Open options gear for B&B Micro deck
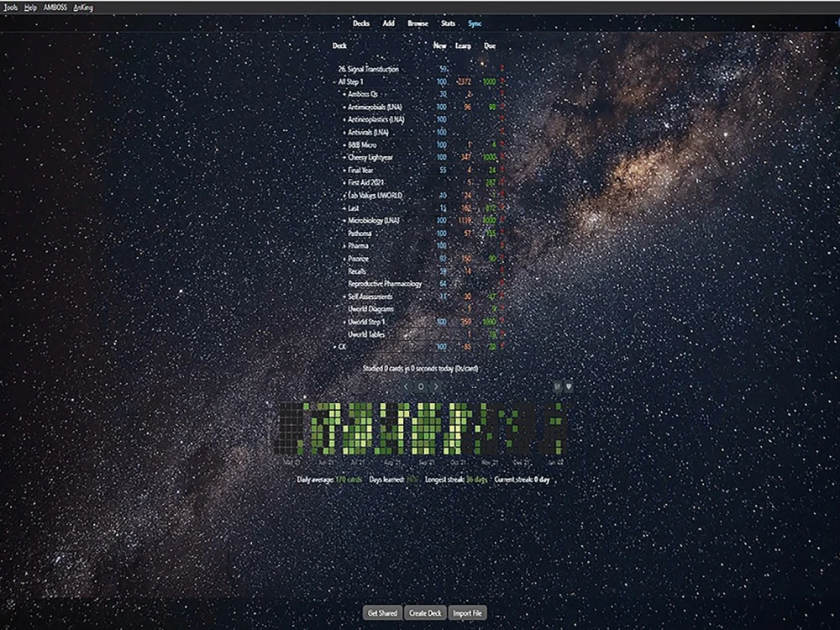 [502, 145]
